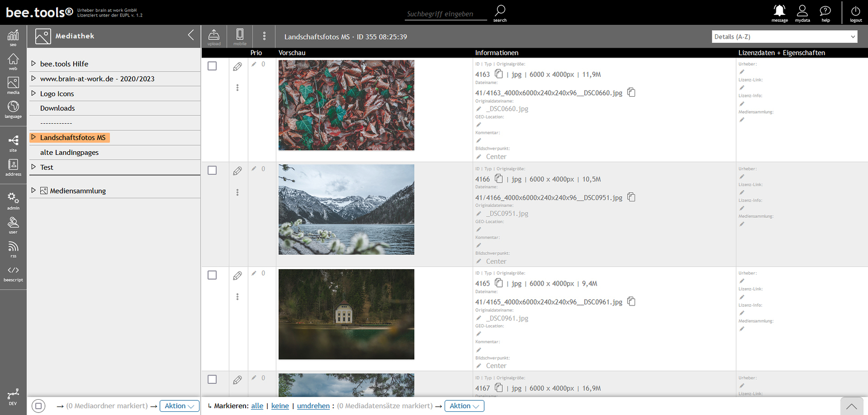Open the rss module in sidebar
This screenshot has height=415, width=868.
point(13,249)
